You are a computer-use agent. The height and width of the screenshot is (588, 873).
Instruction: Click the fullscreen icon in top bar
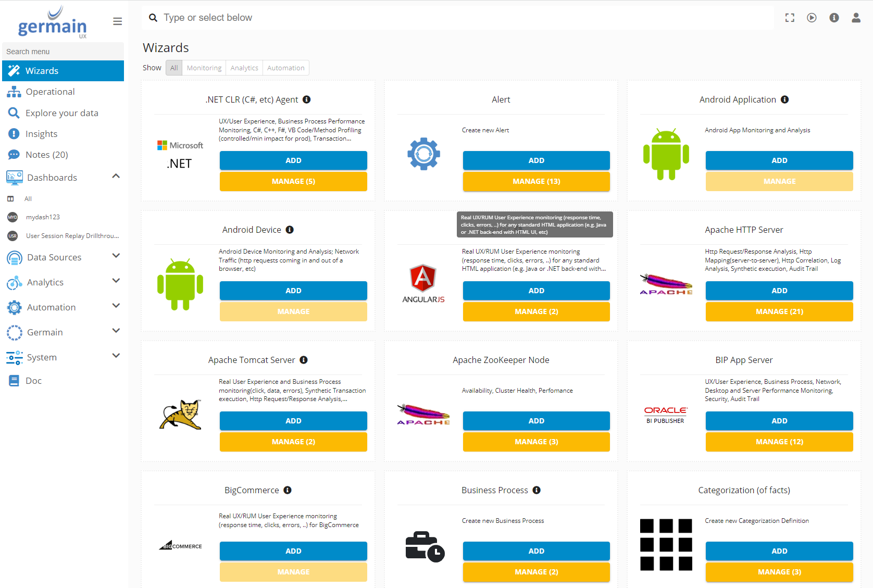[790, 18]
